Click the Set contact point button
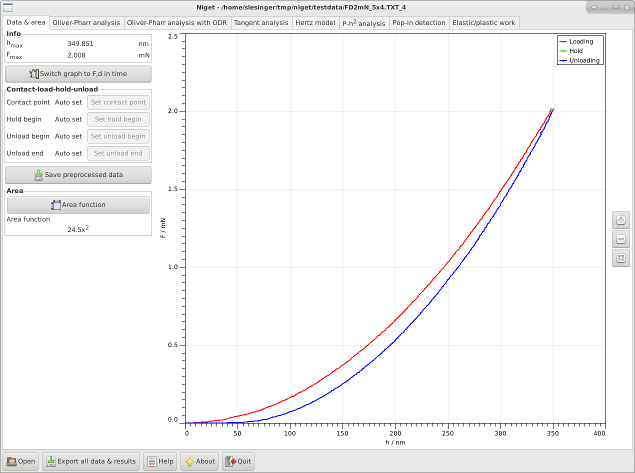 click(118, 102)
